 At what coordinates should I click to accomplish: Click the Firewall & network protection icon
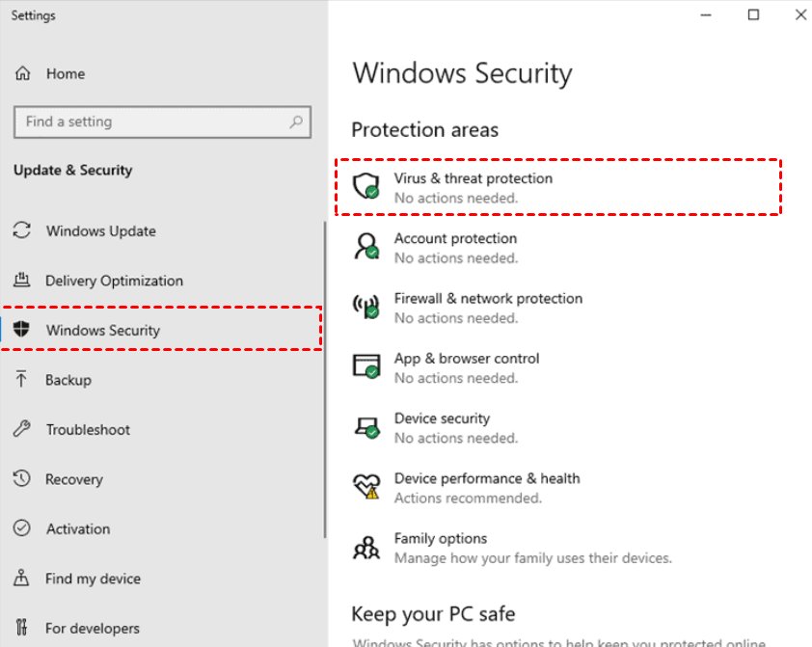(x=365, y=308)
